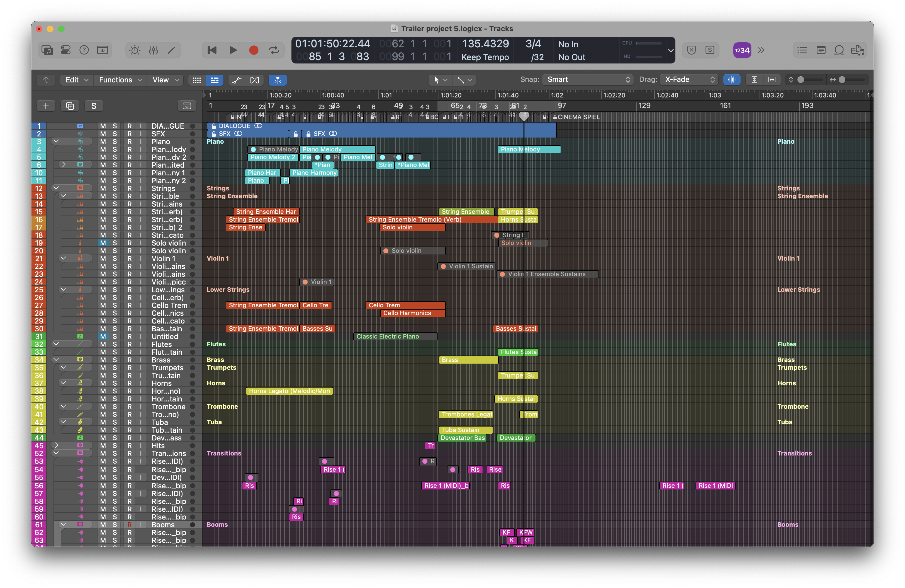The height and width of the screenshot is (588, 905).
Task: Open the pointer left-click tool menu
Action: pyautogui.click(x=440, y=80)
